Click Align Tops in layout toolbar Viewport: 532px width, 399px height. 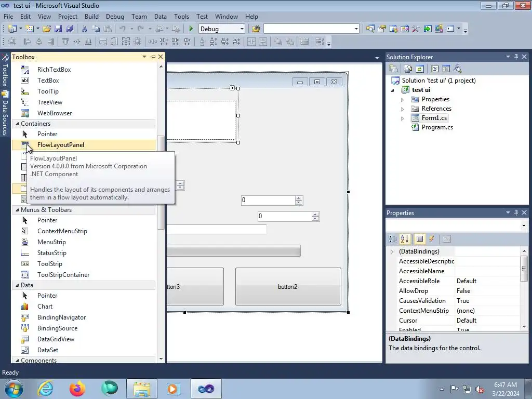click(x=65, y=42)
